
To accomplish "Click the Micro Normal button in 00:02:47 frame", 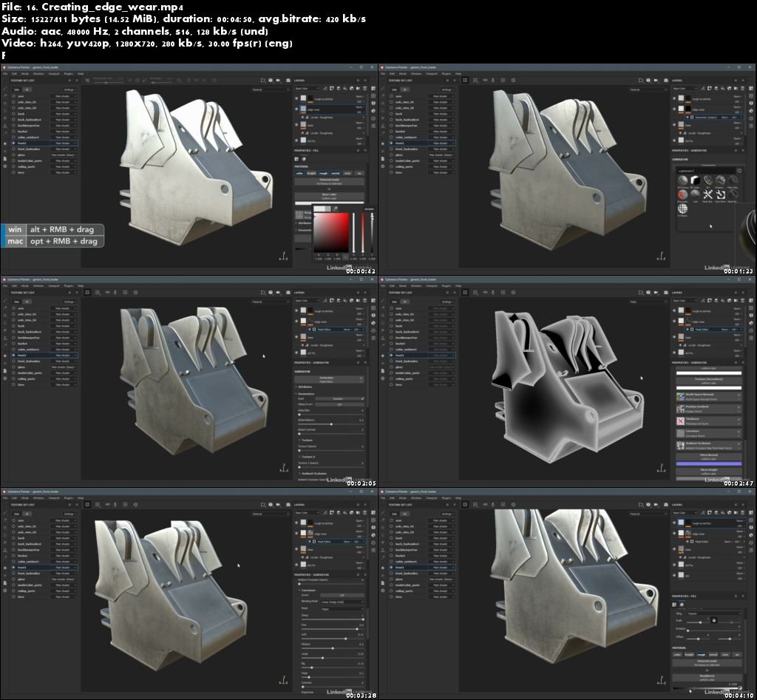I will coord(708,456).
